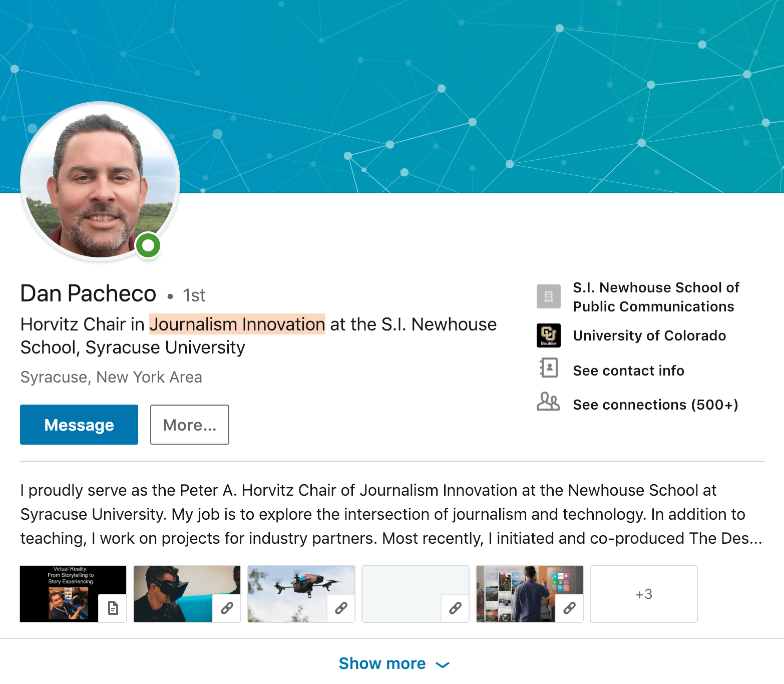Image resolution: width=784 pixels, height=684 pixels.
Task: Click the contact info address book icon
Action: tap(548, 368)
